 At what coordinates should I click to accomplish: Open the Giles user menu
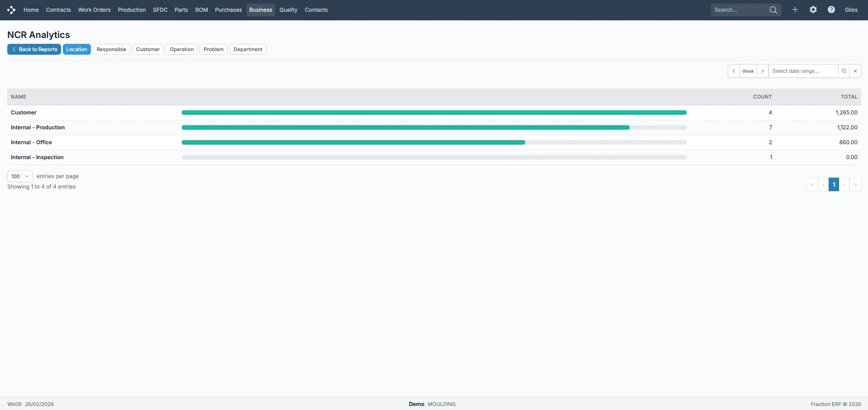coord(851,10)
